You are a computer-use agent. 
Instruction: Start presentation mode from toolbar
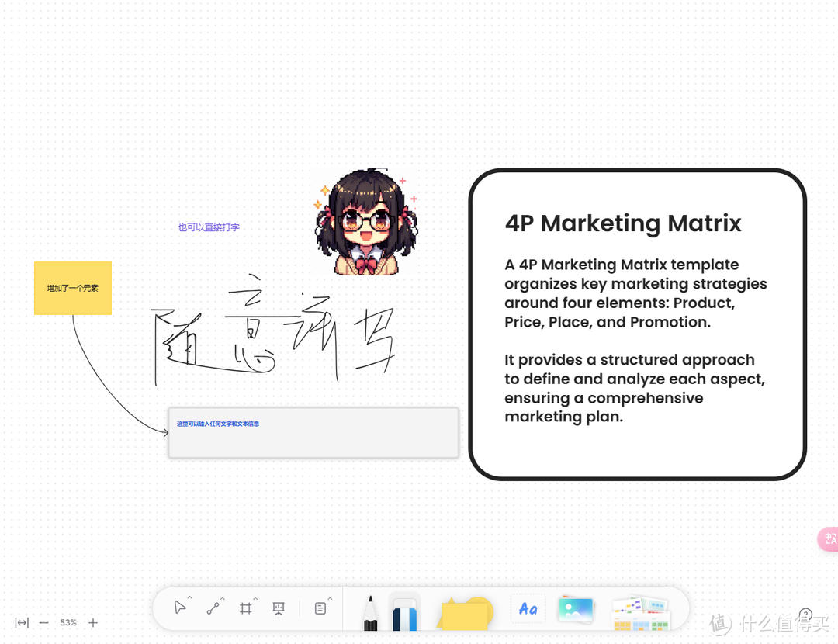[x=279, y=608]
